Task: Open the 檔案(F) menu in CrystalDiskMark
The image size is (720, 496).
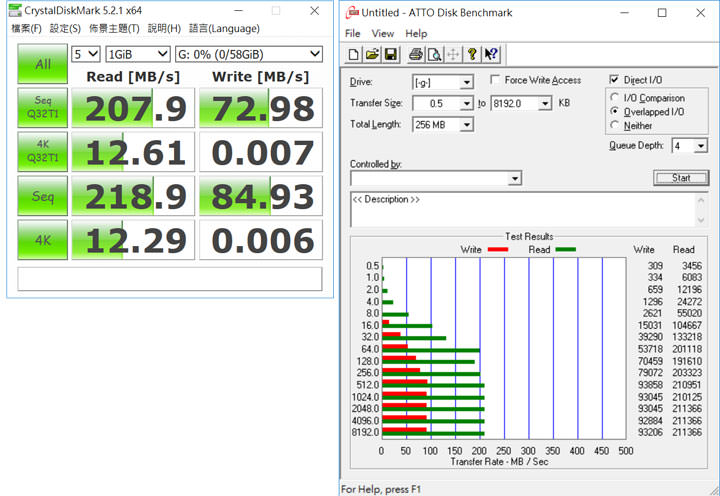Action: [27, 28]
